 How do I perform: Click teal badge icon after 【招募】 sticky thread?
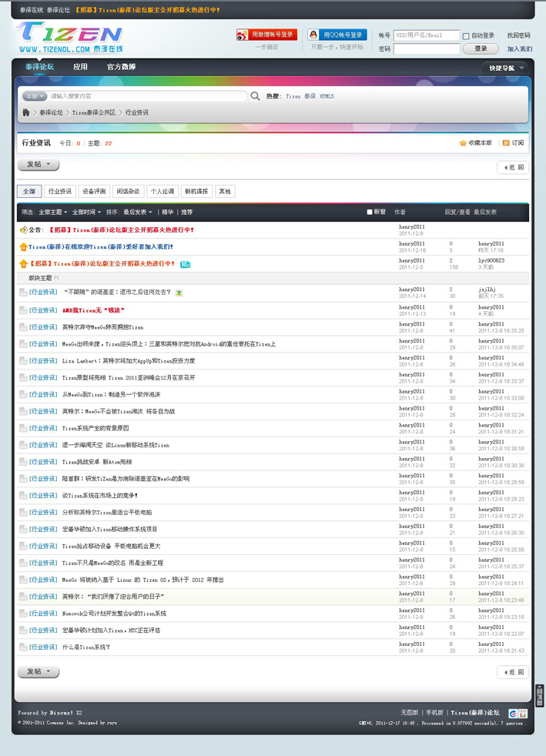coord(186,264)
